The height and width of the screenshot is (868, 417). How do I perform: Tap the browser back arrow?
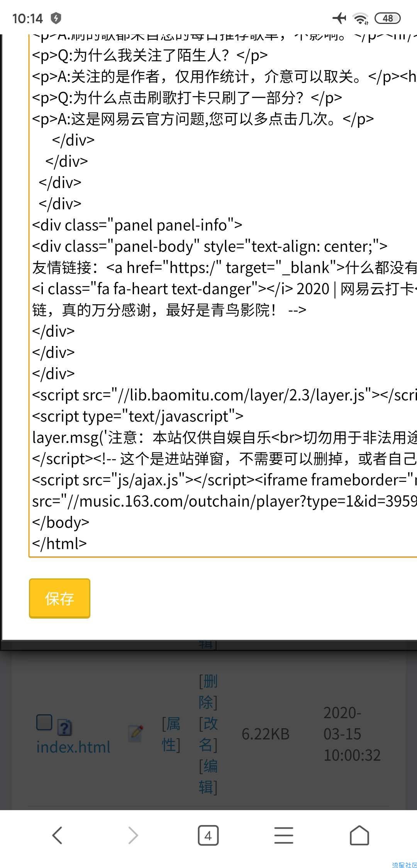pos(57,835)
